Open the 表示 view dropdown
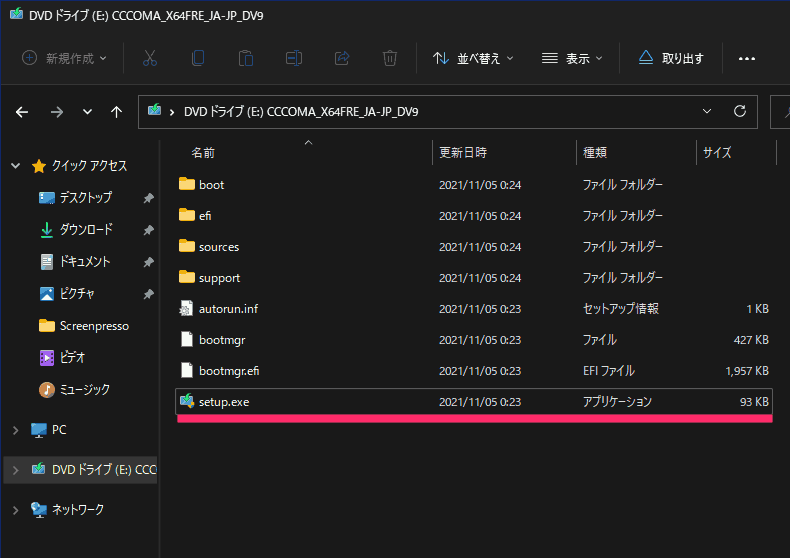790x558 pixels. tap(572, 58)
